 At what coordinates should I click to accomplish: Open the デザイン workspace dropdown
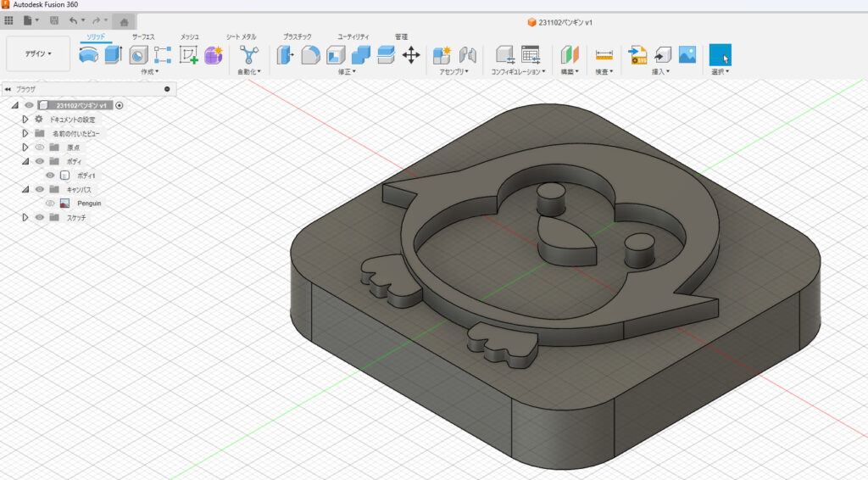[38, 53]
